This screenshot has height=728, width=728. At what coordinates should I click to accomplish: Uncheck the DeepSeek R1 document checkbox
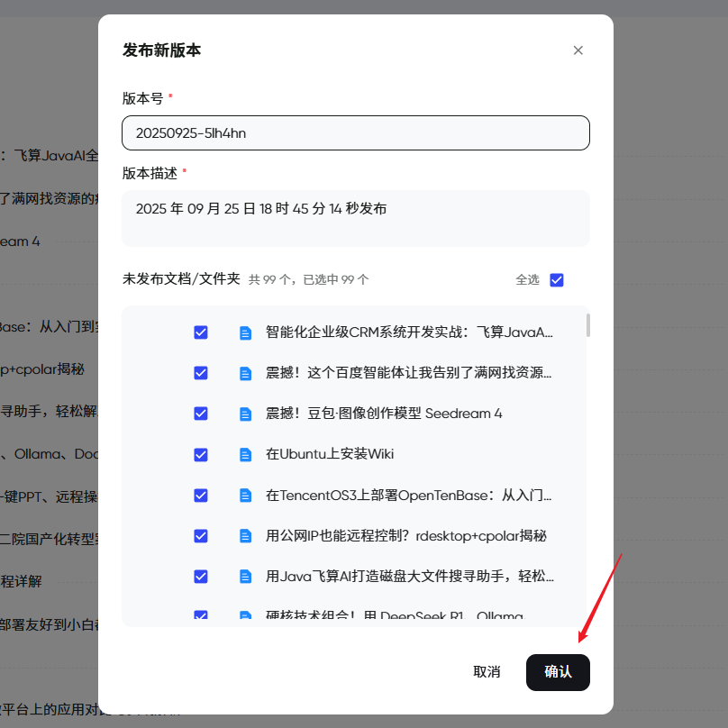tap(200, 615)
